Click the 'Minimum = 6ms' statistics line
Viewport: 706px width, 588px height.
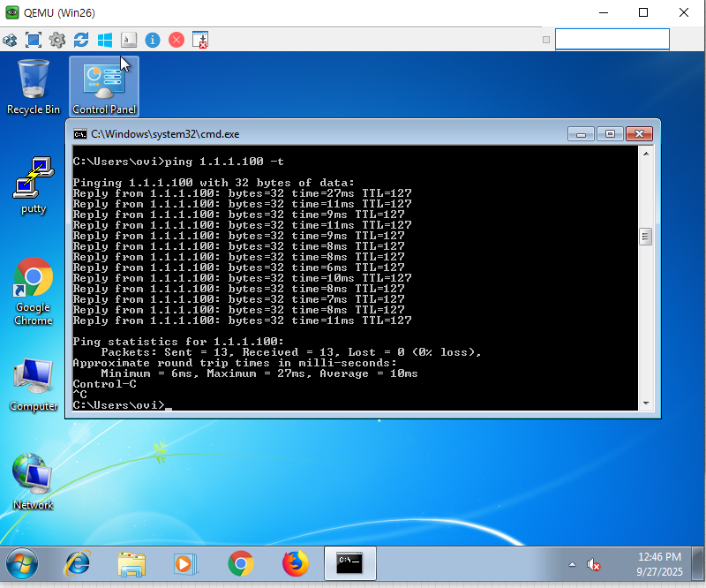(x=259, y=373)
